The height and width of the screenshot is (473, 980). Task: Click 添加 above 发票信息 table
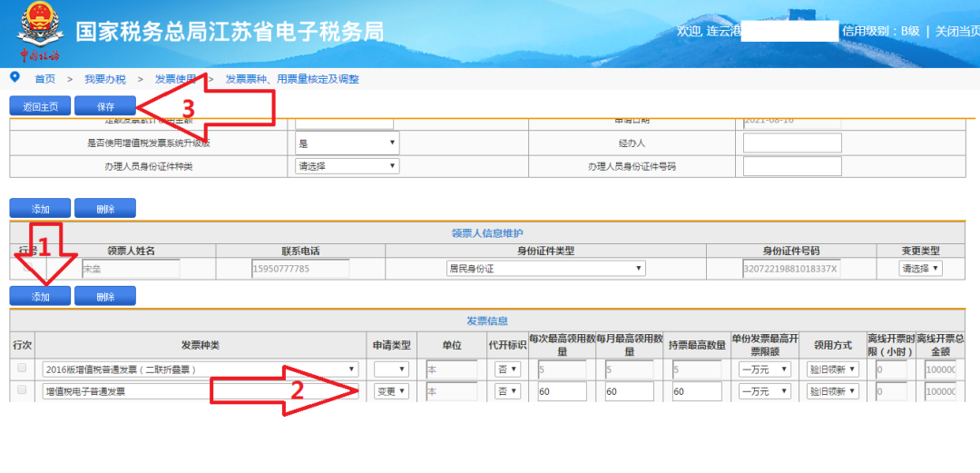point(41,297)
